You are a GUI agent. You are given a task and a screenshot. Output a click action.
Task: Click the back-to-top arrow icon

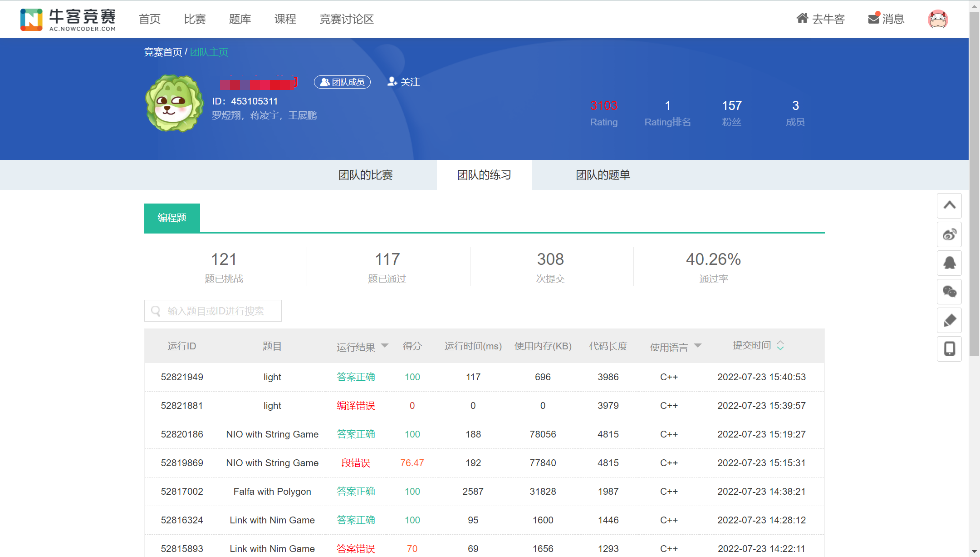click(x=949, y=205)
